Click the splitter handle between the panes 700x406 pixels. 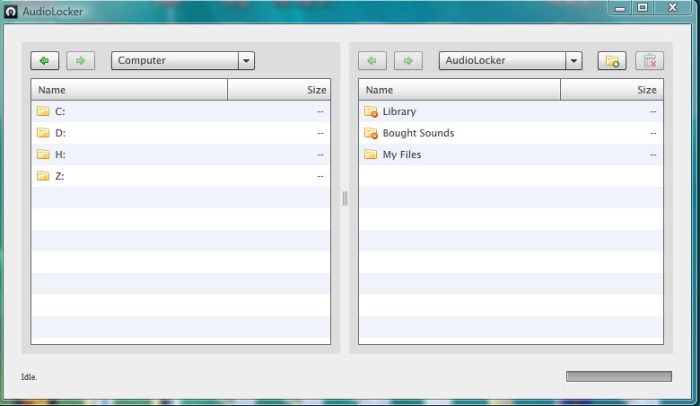pos(345,198)
